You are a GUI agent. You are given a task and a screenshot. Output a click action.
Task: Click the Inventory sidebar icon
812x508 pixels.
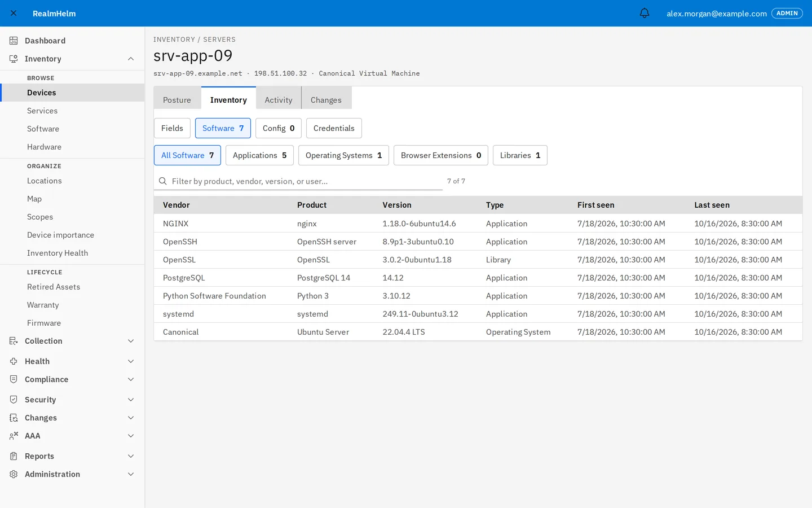pyautogui.click(x=14, y=59)
